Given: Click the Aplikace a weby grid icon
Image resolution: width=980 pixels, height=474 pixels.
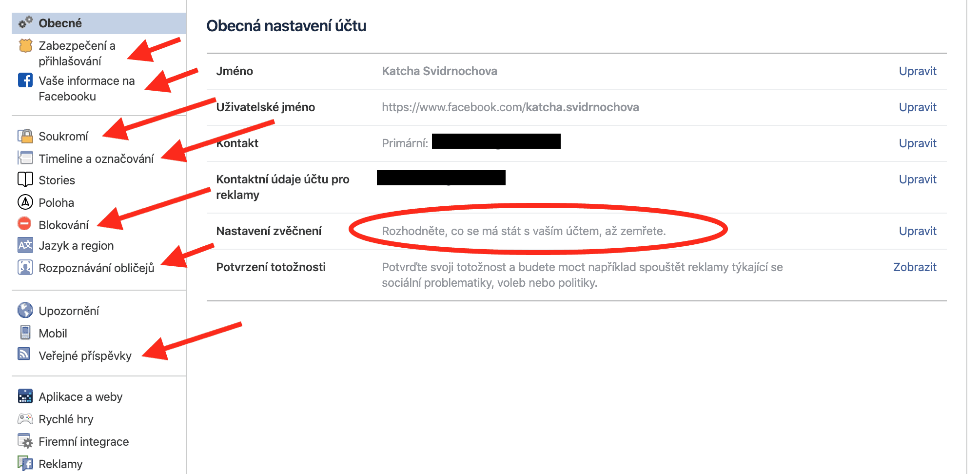Looking at the screenshot, I should (25, 396).
